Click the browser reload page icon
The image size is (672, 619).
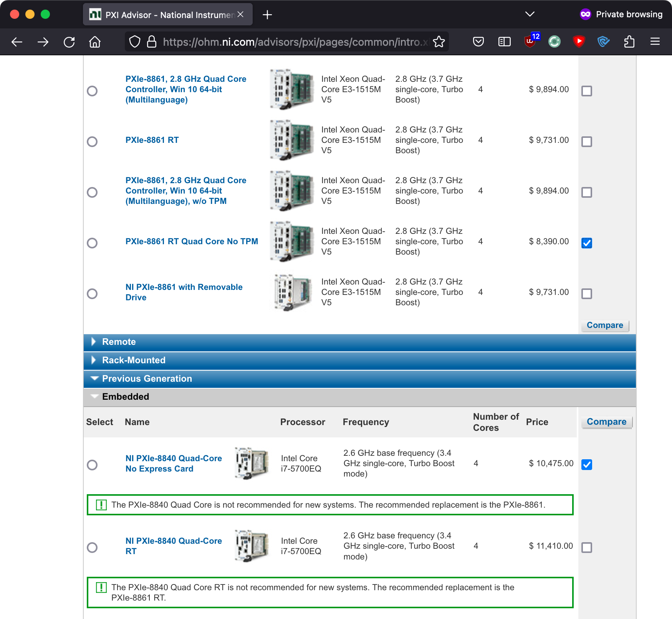click(x=69, y=42)
